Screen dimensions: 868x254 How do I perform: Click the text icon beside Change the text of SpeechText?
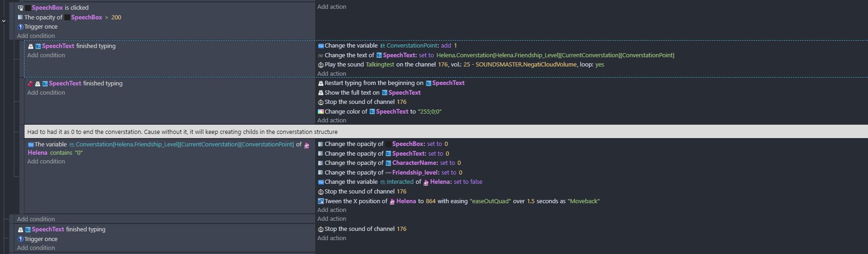pos(321,55)
